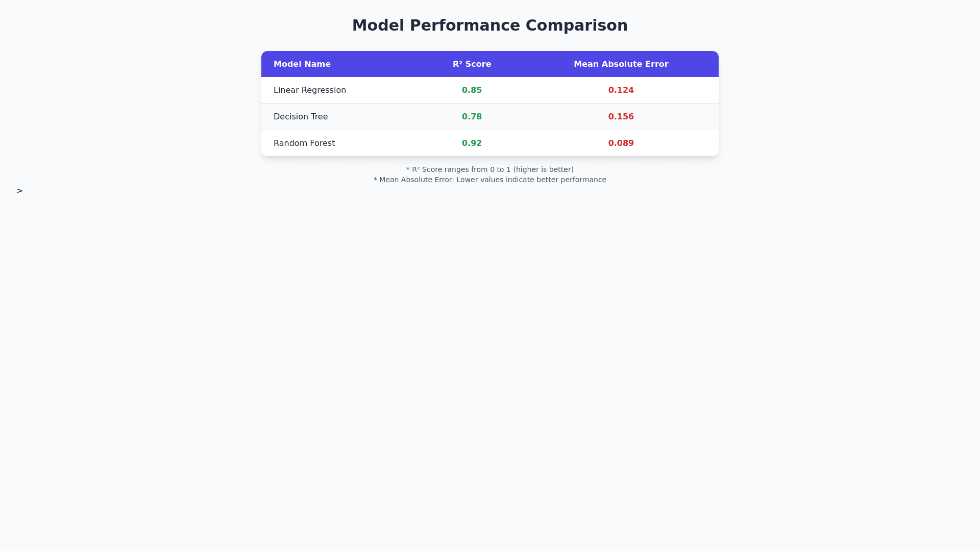Click the word "Comparison" in page title
Screen dimensions: 980x551
click(x=576, y=26)
